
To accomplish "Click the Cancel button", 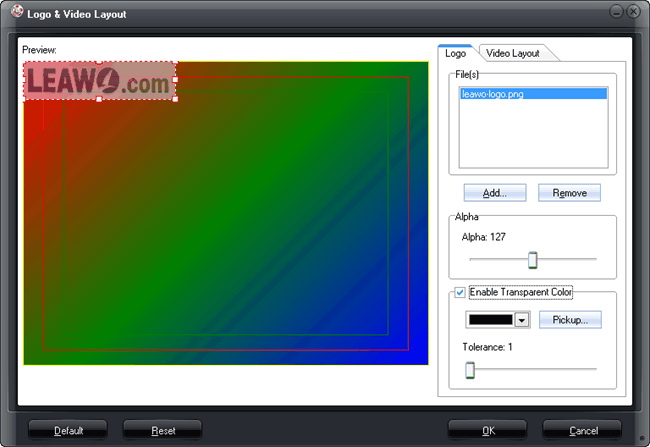I will pyautogui.click(x=582, y=430).
